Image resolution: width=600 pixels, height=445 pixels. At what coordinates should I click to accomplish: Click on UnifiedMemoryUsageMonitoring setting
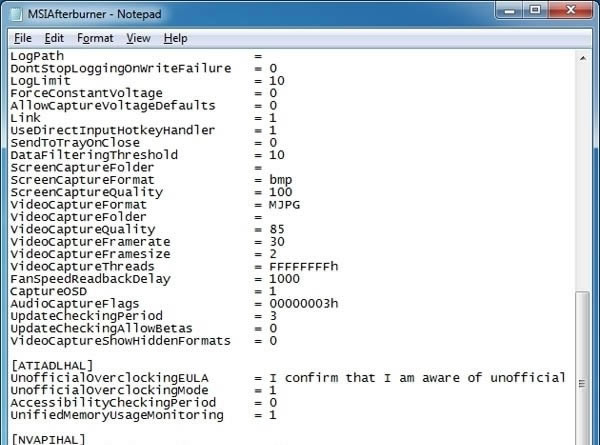pyautogui.click(x=117, y=415)
